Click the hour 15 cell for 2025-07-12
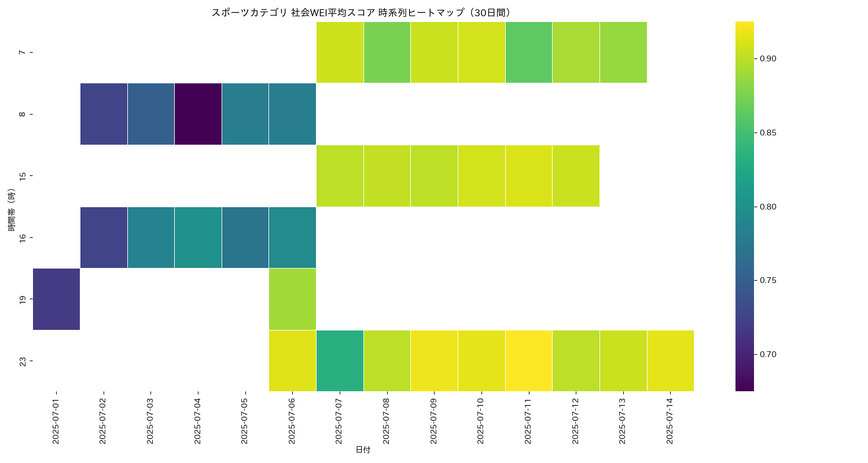 576,175
